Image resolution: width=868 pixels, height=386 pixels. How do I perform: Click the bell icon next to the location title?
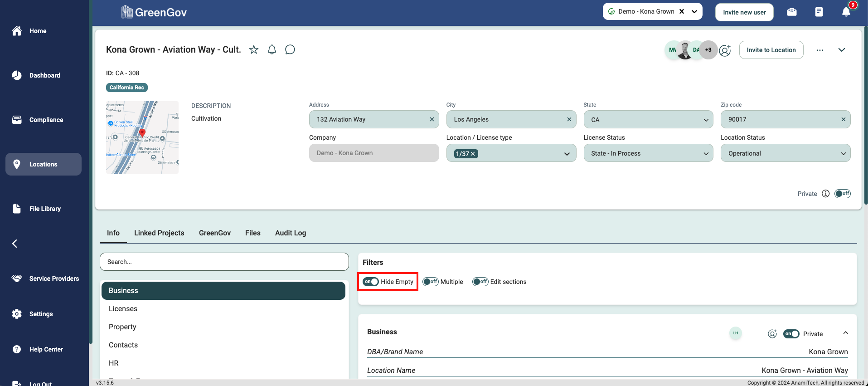click(272, 49)
